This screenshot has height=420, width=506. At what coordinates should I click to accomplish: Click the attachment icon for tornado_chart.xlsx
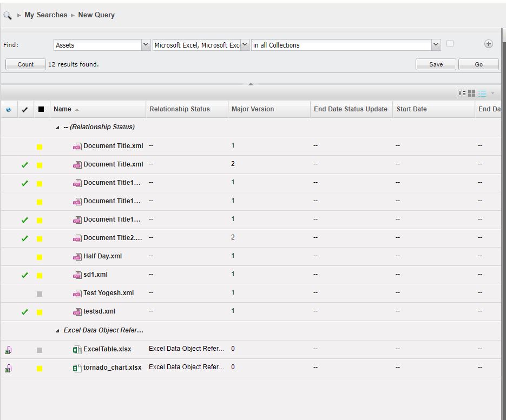tap(9, 368)
